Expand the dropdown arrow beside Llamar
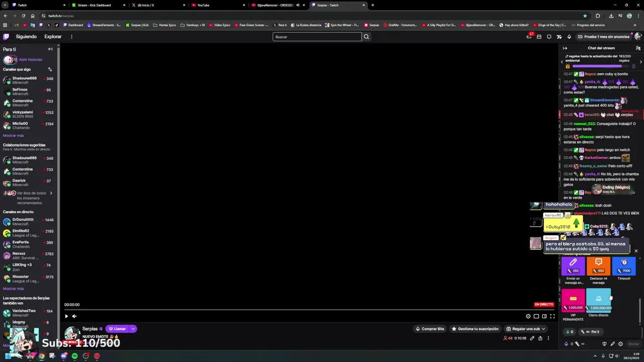The width and height of the screenshot is (644, 362). click(x=133, y=329)
